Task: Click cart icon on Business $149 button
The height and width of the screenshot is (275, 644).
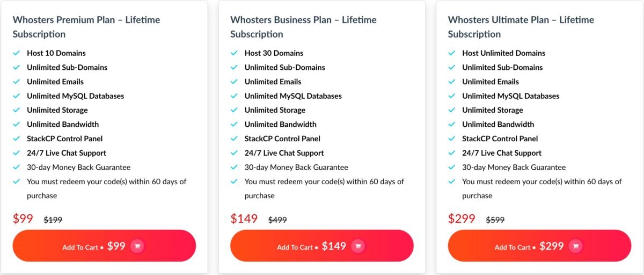Action: (358, 247)
